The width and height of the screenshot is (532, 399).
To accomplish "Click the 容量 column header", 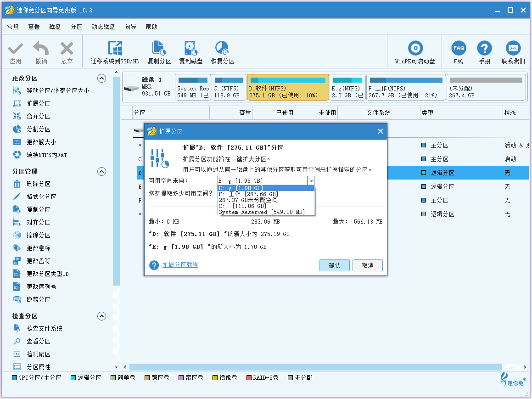I will point(231,112).
